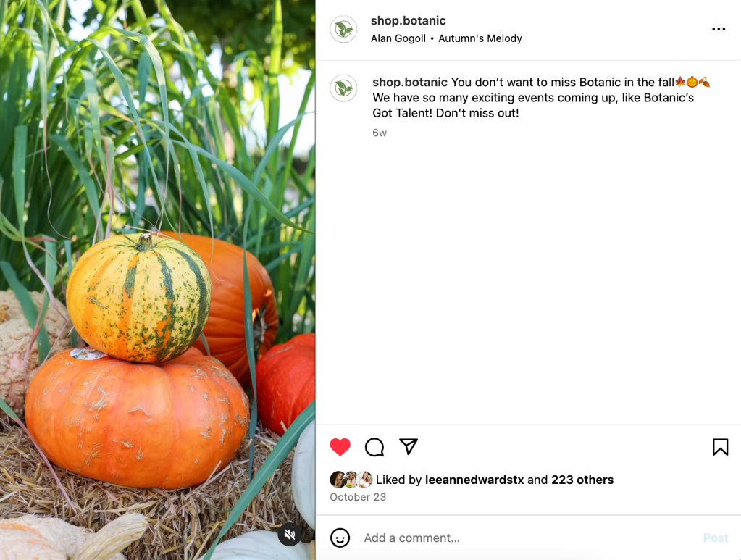
Task: Open leeannedwardstx profile link
Action: click(474, 480)
